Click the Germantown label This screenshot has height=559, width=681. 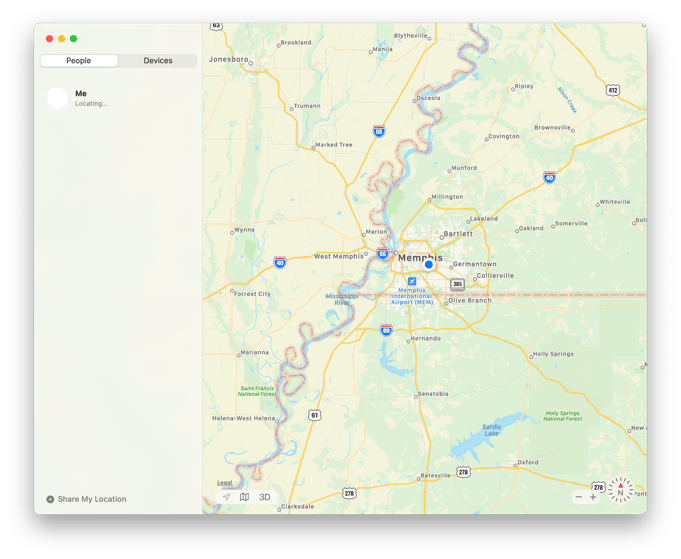tap(475, 264)
